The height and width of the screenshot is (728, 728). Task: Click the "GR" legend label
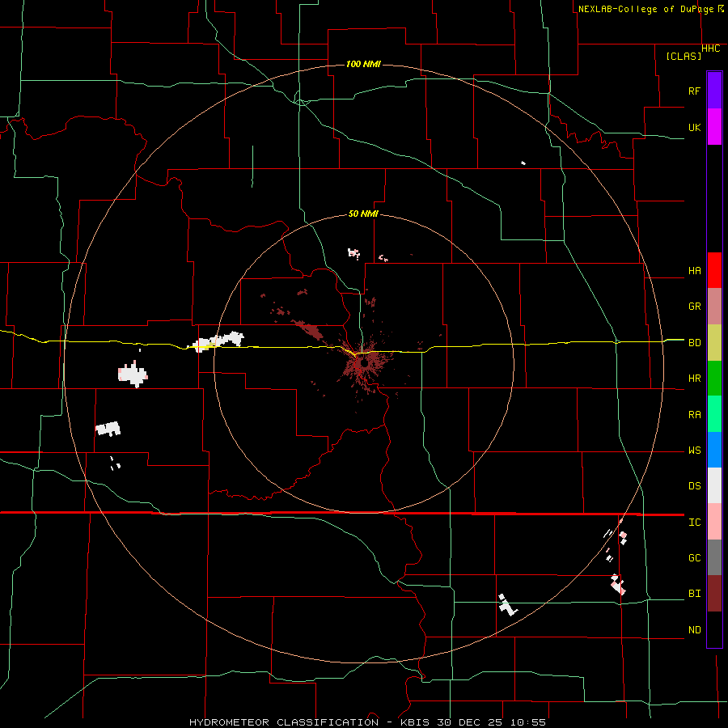click(x=694, y=307)
